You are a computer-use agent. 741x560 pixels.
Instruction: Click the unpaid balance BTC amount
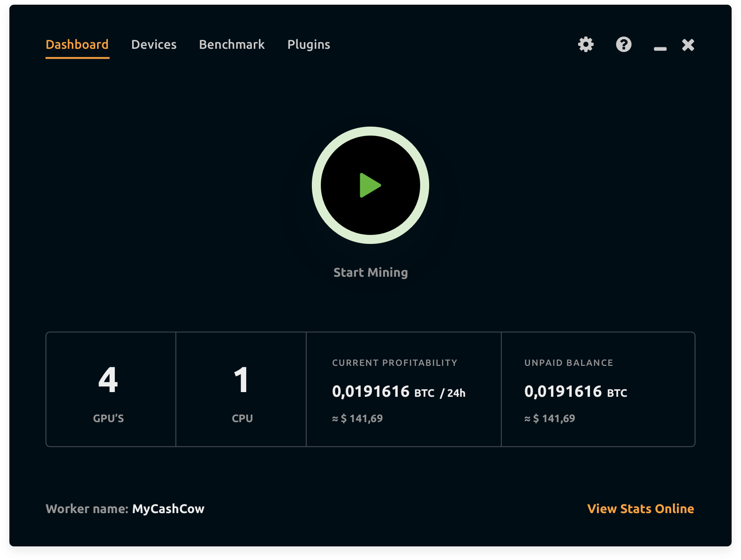coord(575,392)
